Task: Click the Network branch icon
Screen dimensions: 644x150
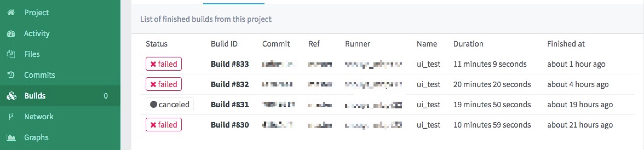Action: 11,117
